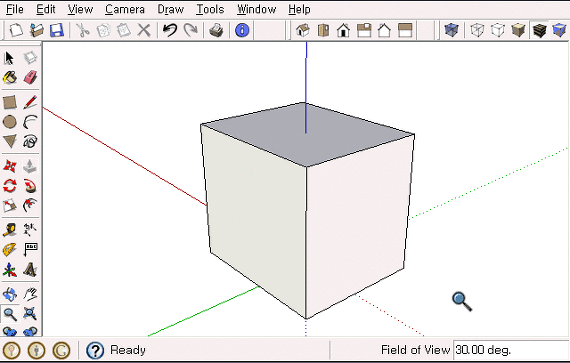Open the View menu
The width and height of the screenshot is (570, 363).
tap(80, 9)
